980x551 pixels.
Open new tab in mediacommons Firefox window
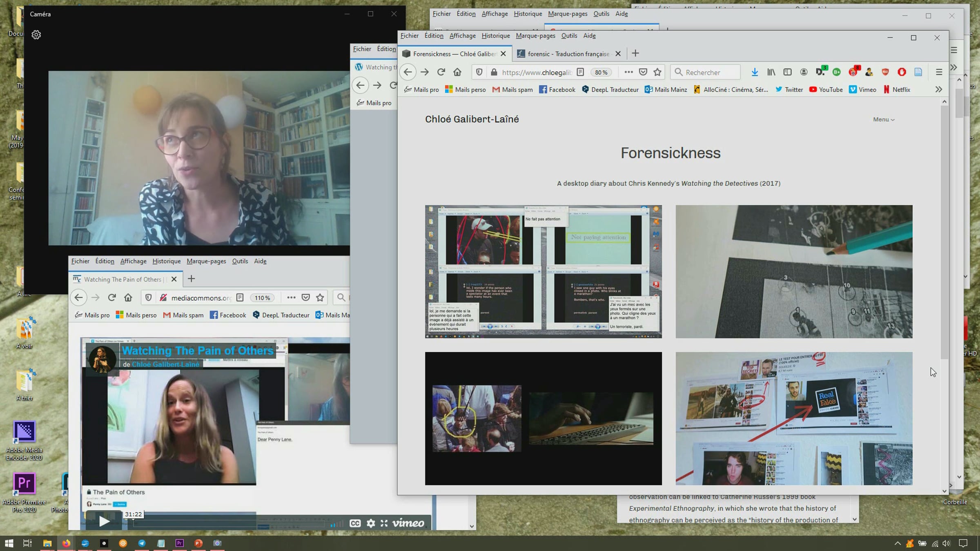tap(191, 279)
